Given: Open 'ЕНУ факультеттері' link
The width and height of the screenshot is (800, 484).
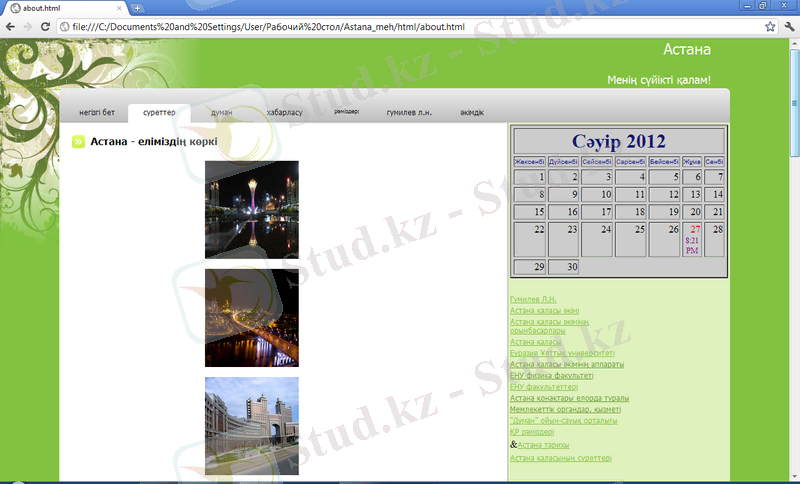Looking at the screenshot, I should coord(544,387).
